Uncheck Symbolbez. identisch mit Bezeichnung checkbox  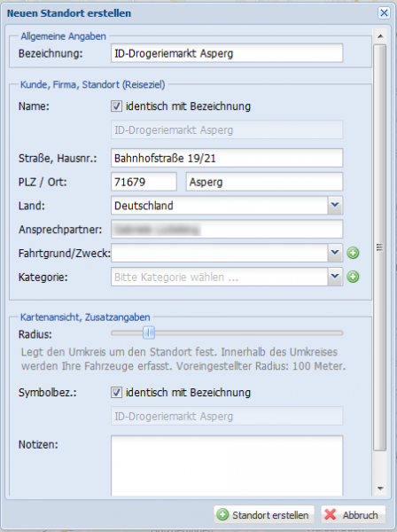(116, 393)
